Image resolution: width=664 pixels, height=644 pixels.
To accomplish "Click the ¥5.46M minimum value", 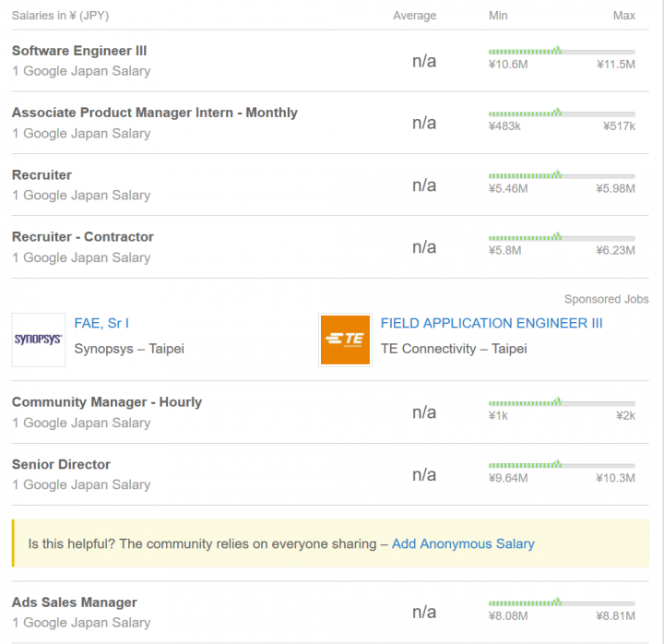I will (508, 188).
